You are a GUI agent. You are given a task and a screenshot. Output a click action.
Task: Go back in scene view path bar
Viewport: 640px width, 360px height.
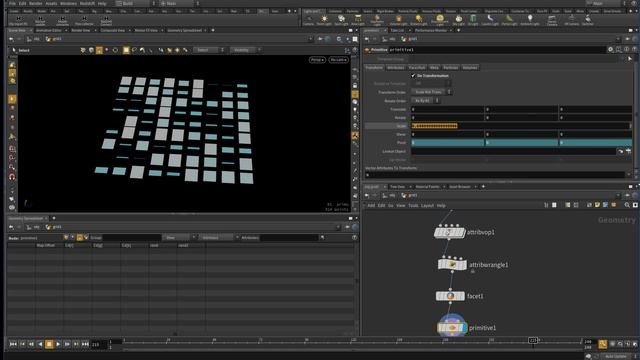11,39
